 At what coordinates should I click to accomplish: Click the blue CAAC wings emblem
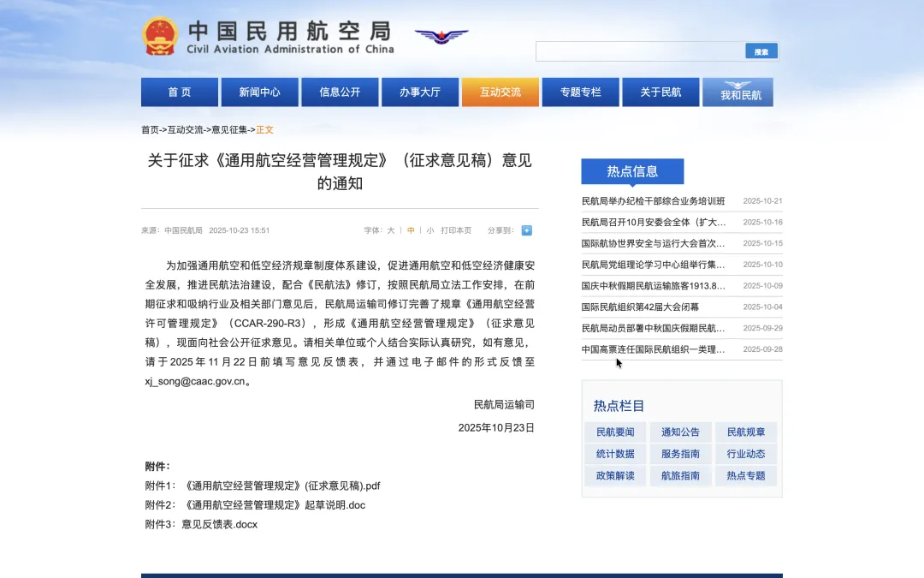pos(441,37)
